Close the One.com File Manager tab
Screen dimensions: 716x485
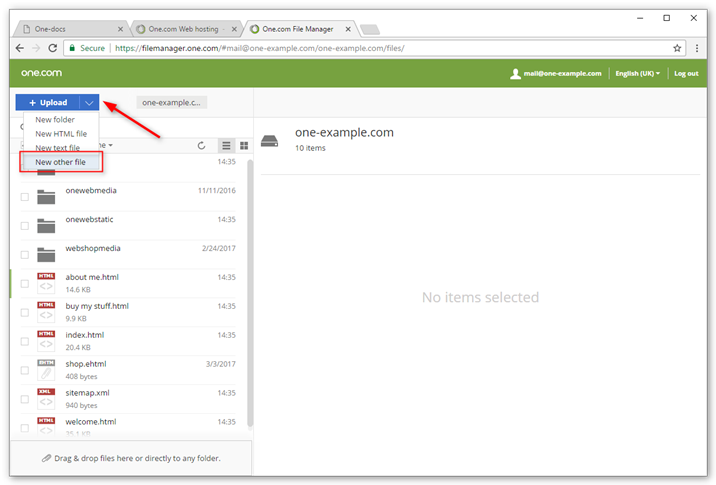348,29
